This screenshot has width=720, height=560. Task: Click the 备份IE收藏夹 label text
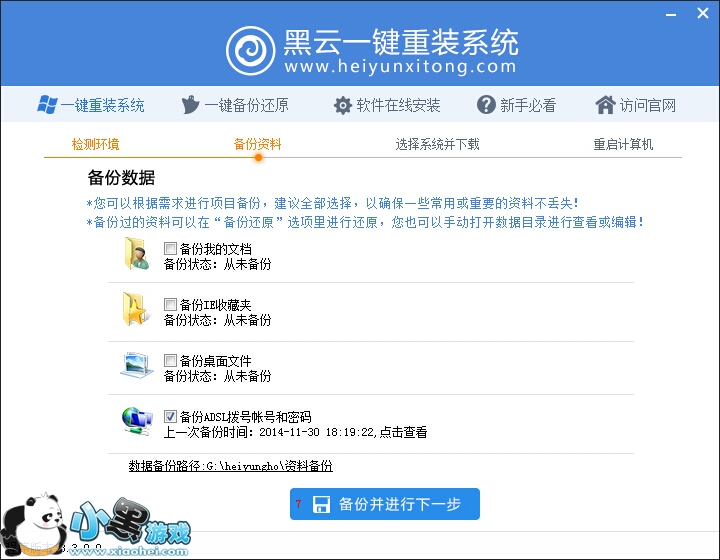click(x=215, y=305)
